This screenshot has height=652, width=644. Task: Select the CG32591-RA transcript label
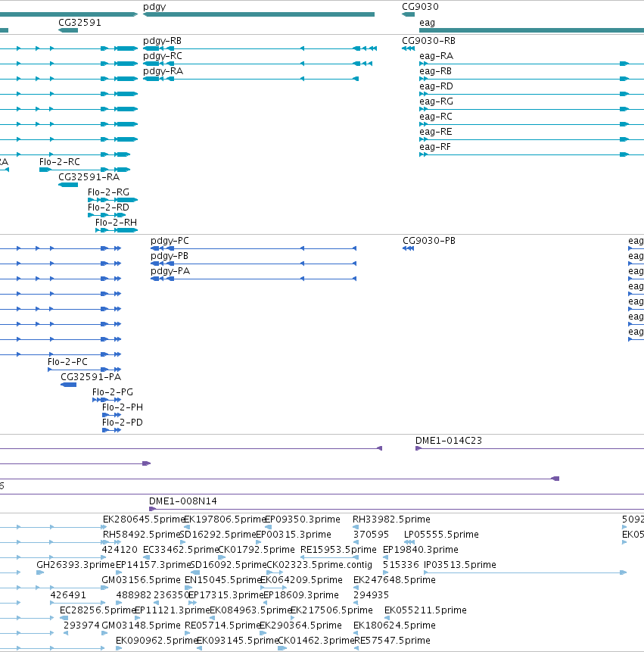(x=89, y=177)
